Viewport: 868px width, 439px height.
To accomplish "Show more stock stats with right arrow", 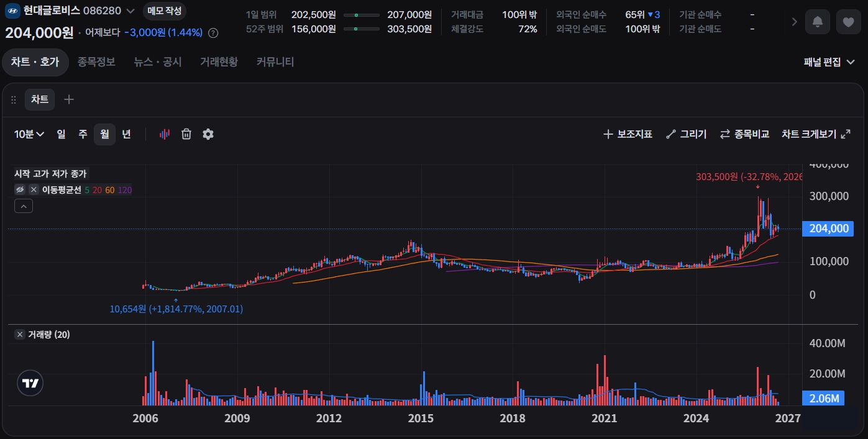I will [795, 22].
